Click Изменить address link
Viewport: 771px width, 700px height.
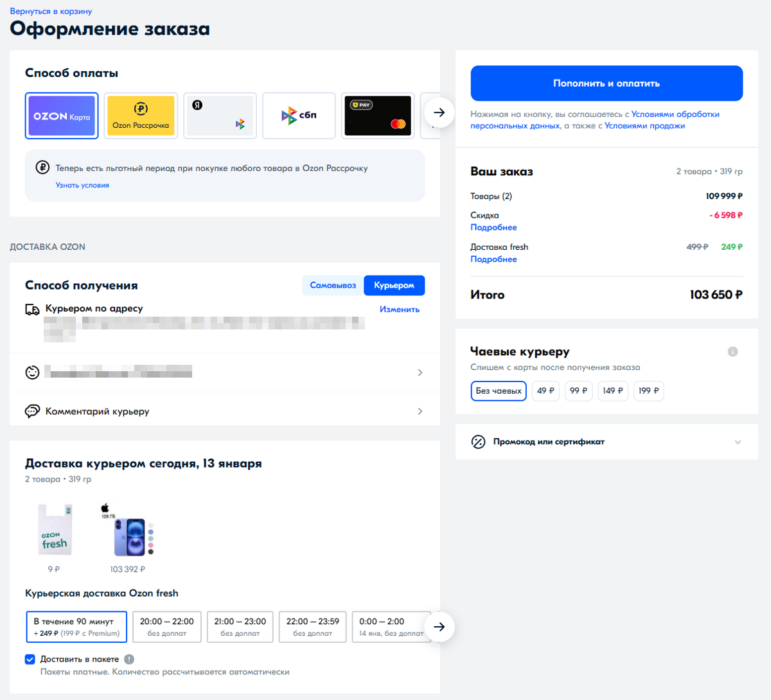399,309
